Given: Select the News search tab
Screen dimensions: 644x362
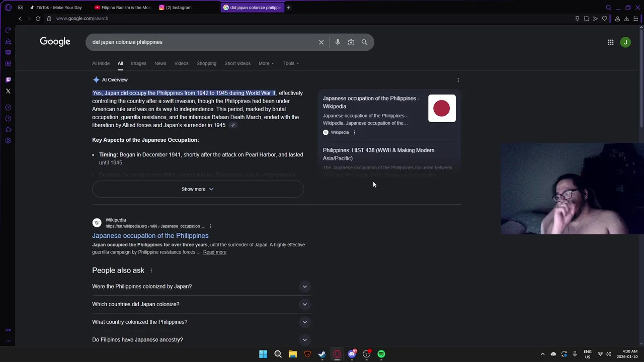Looking at the screenshot, I should (160, 63).
